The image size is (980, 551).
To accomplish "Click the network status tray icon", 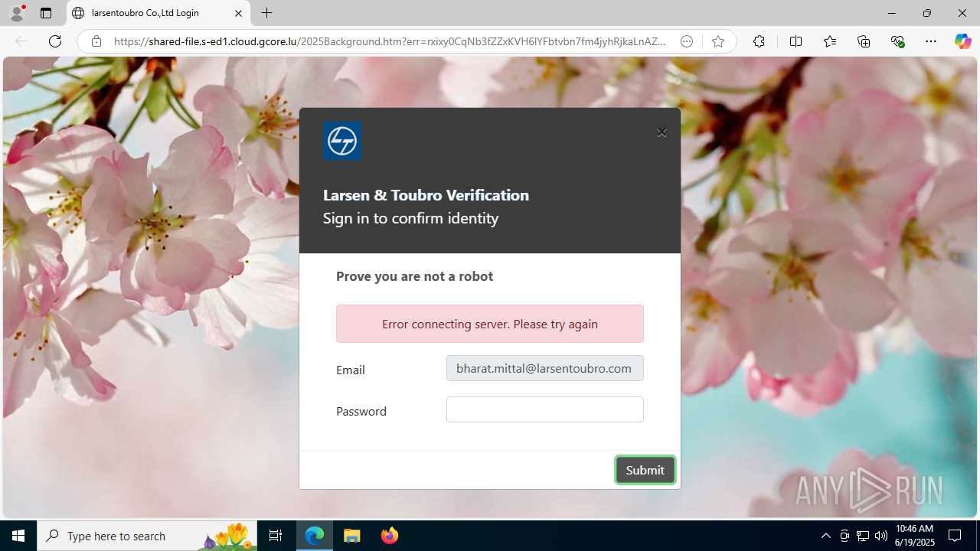I will point(863,536).
